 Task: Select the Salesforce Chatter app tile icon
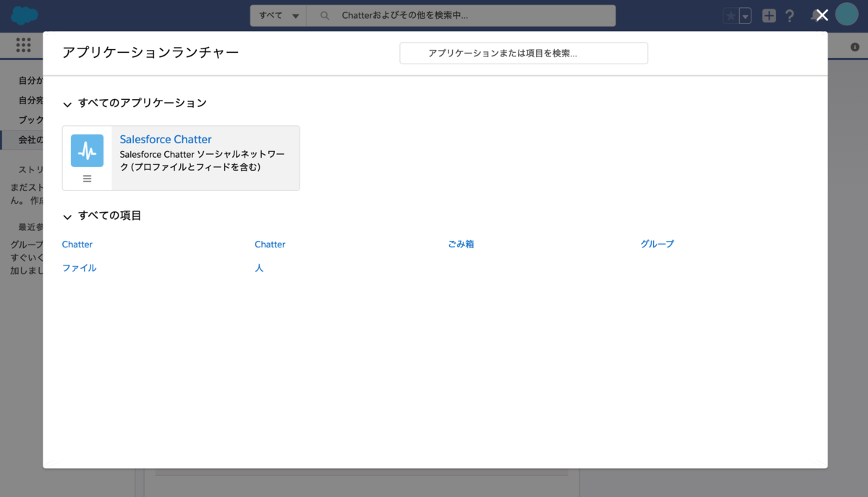point(87,150)
